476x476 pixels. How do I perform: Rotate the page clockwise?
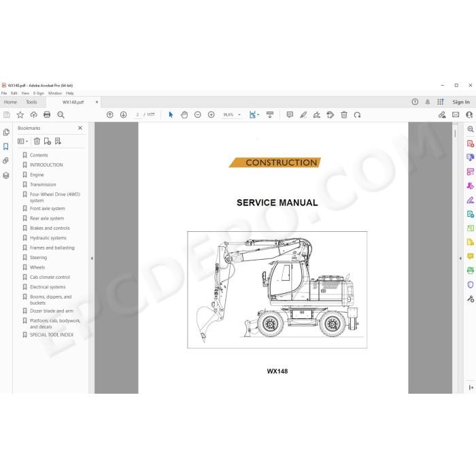357,115
